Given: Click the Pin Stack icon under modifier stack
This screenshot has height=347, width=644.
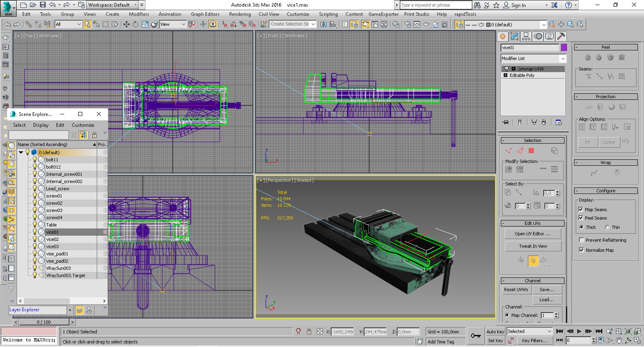Looking at the screenshot, I should [x=505, y=122].
